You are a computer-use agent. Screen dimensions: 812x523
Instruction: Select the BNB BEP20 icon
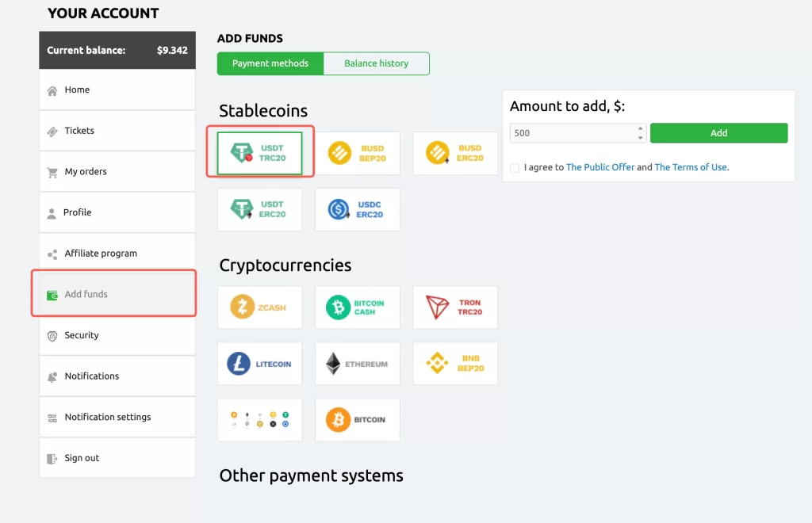coord(455,364)
